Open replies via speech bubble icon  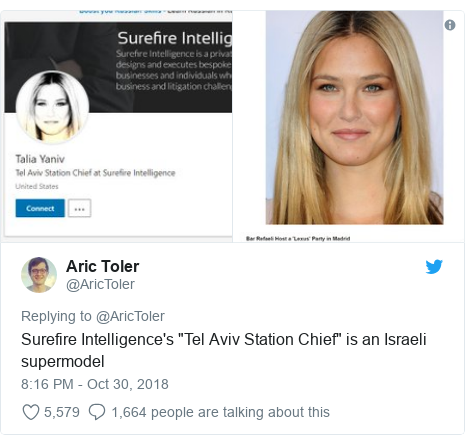click(97, 412)
